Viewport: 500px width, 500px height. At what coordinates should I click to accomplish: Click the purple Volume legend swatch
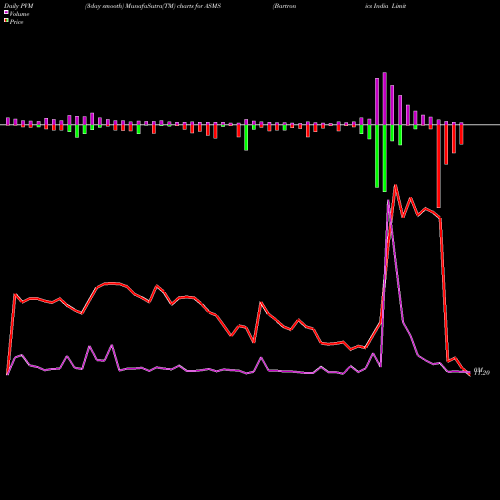coord(6,13)
